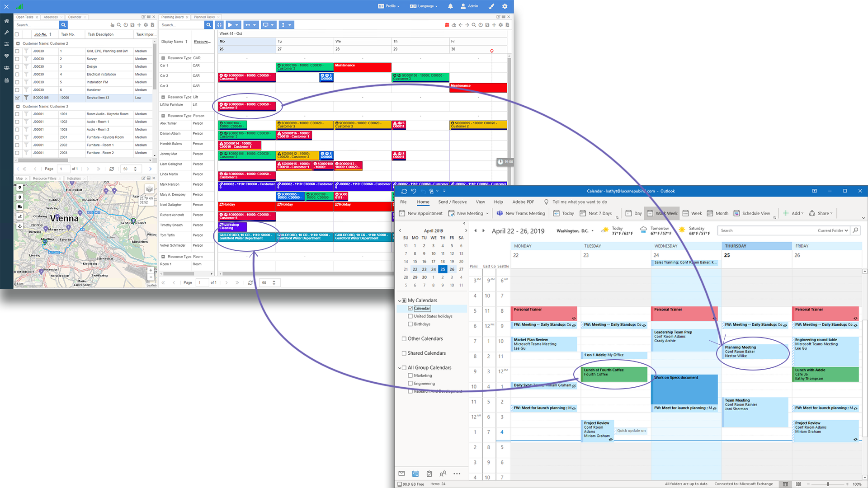Check the Marketing group calendar
868x488 pixels.
(x=410, y=375)
